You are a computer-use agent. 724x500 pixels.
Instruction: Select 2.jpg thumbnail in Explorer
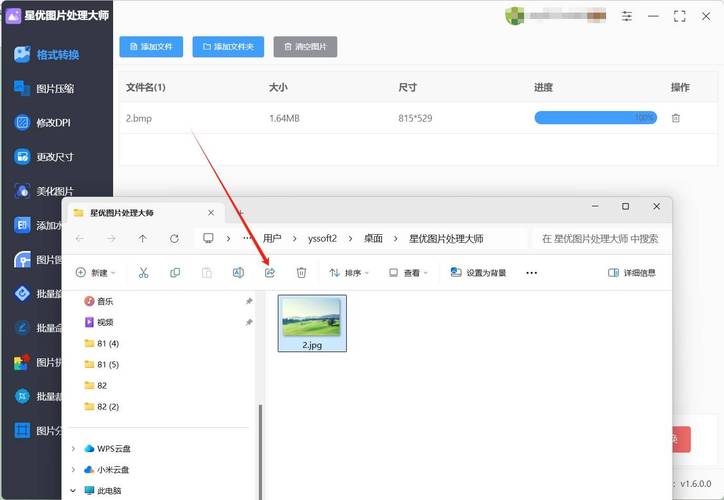coord(312,323)
